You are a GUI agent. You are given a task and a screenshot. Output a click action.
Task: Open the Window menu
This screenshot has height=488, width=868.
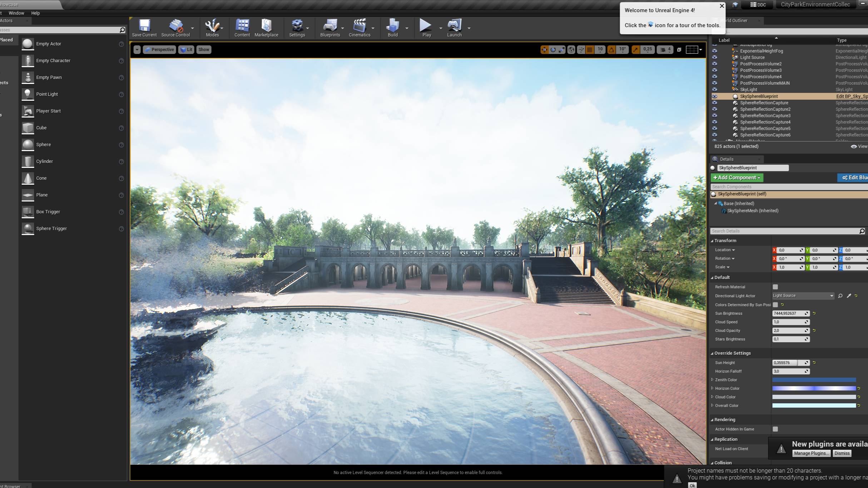[x=16, y=13]
